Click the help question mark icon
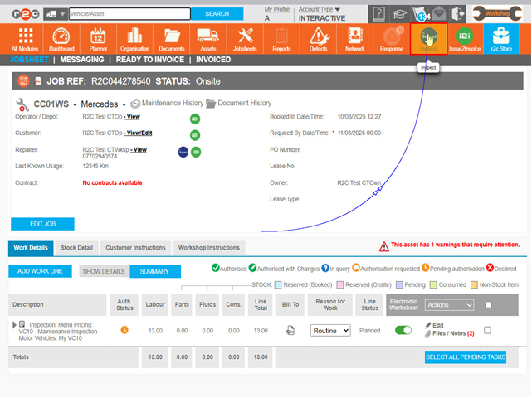Viewport: 532px width, 398px height. [379, 14]
